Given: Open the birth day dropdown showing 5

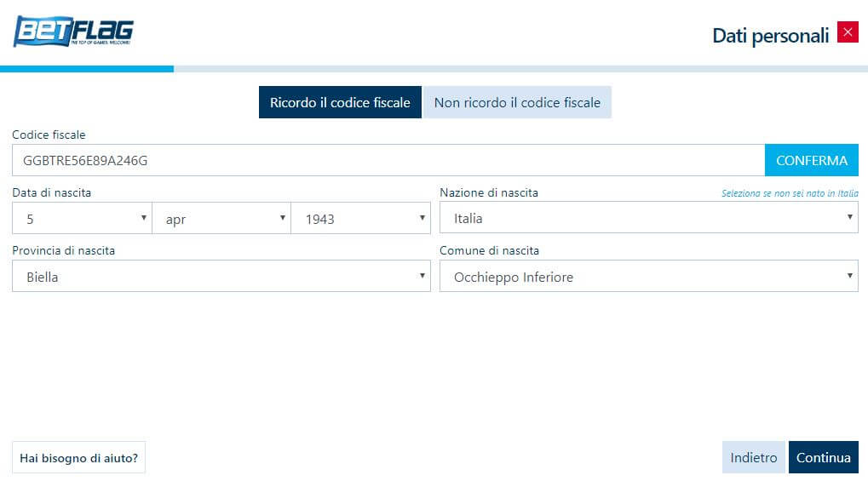Looking at the screenshot, I should click(82, 218).
